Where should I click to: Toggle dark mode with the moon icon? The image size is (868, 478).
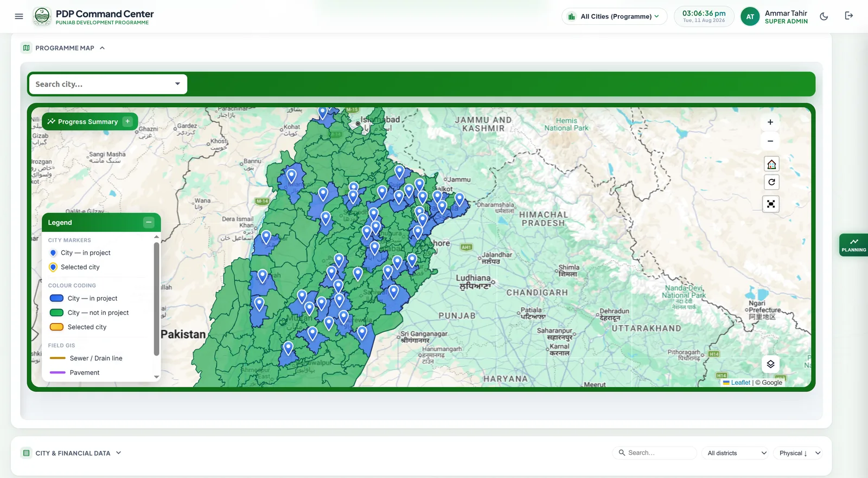tap(824, 16)
